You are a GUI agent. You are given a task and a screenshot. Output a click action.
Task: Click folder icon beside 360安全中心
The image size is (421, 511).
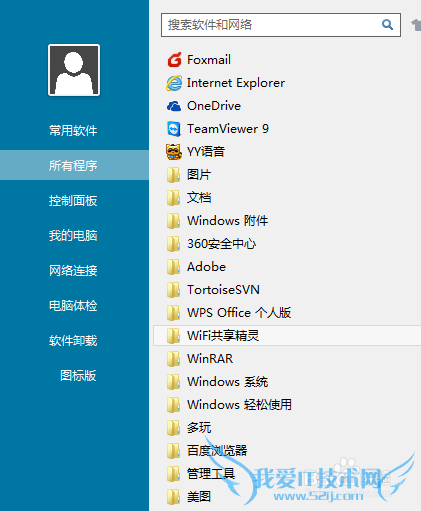pos(174,244)
